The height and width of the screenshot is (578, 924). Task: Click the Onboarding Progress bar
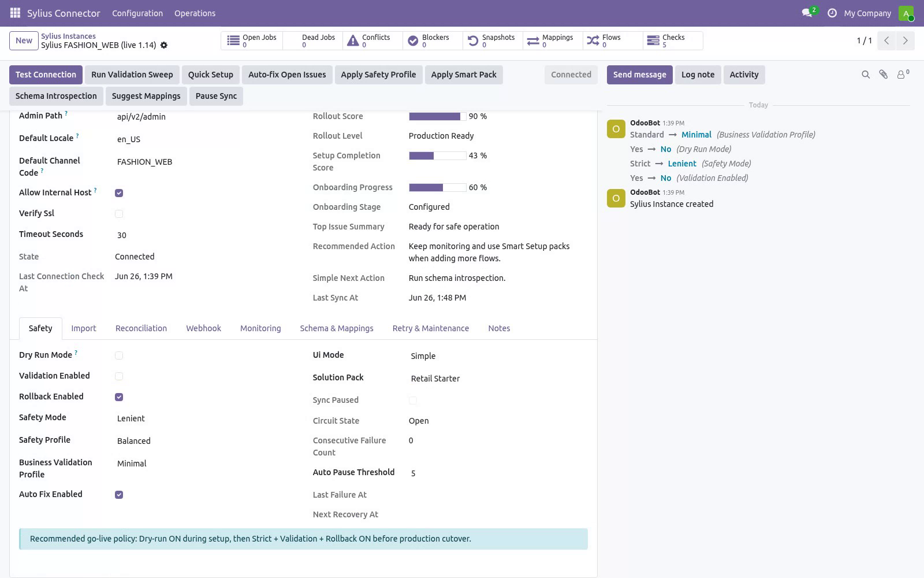(438, 187)
